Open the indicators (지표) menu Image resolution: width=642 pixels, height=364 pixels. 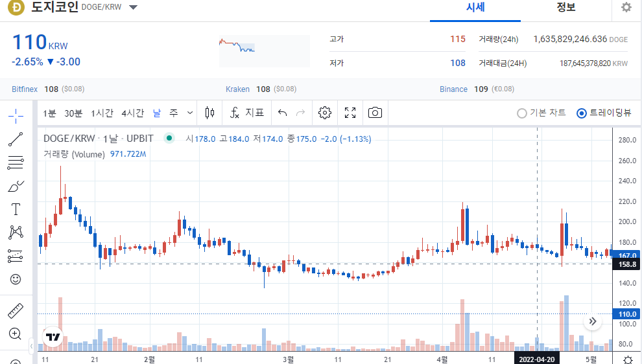(x=247, y=113)
